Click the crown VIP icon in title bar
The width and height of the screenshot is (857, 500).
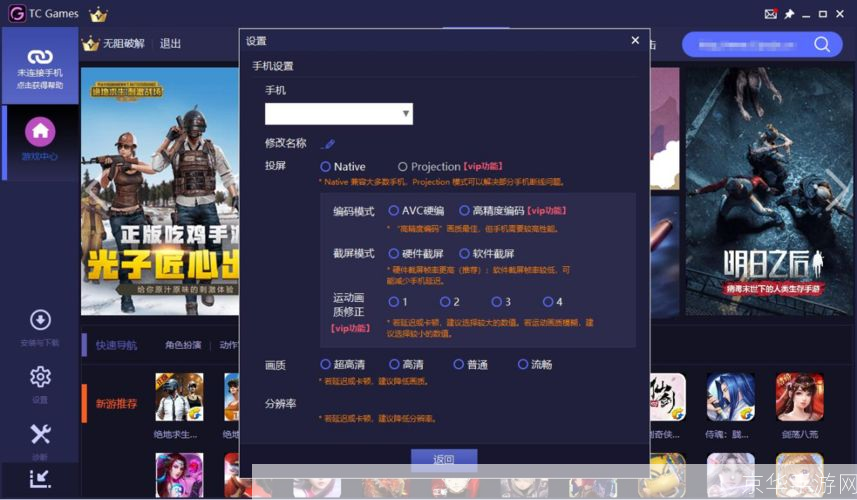tap(98, 14)
